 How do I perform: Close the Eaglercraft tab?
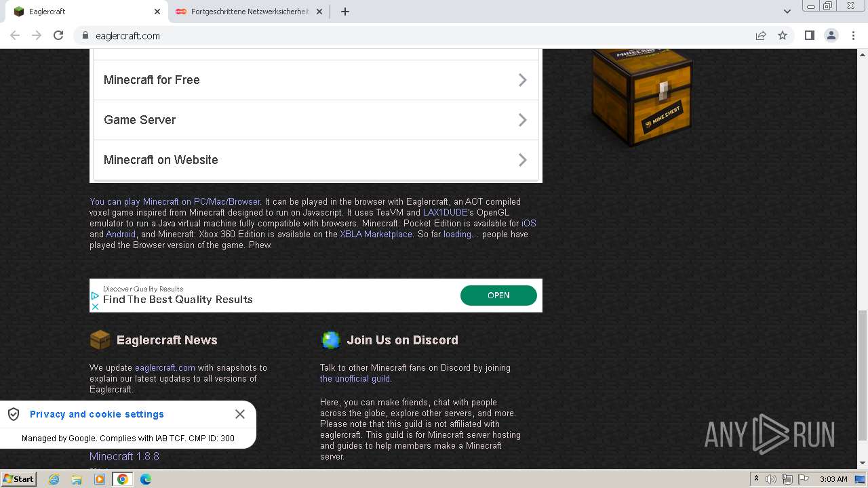point(157,12)
